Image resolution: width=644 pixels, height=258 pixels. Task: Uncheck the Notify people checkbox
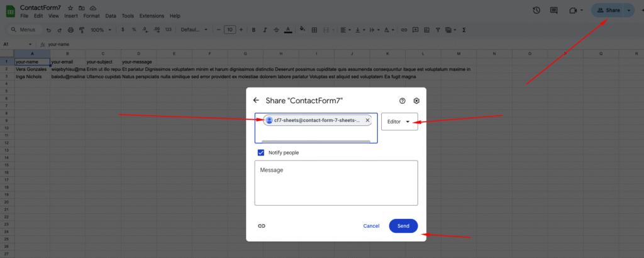click(261, 152)
